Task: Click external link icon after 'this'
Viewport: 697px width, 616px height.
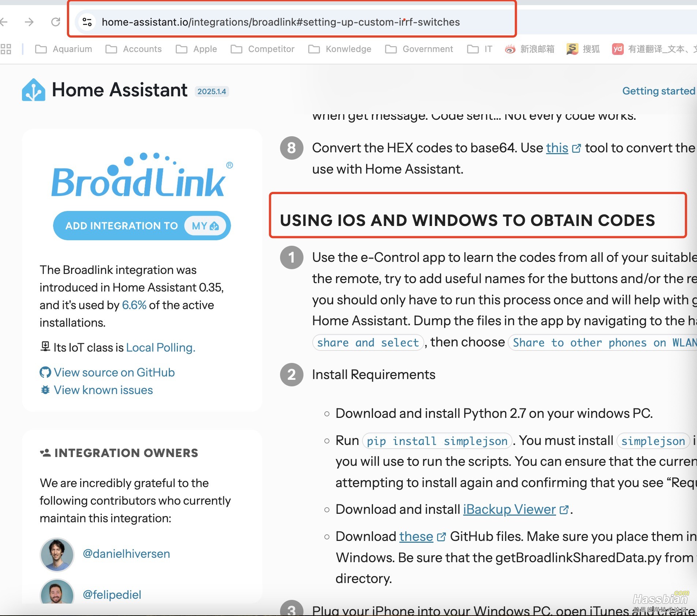Action: 577,148
